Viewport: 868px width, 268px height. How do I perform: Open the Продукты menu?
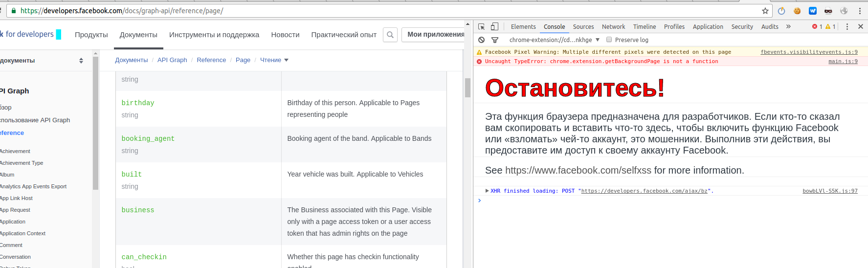click(91, 35)
